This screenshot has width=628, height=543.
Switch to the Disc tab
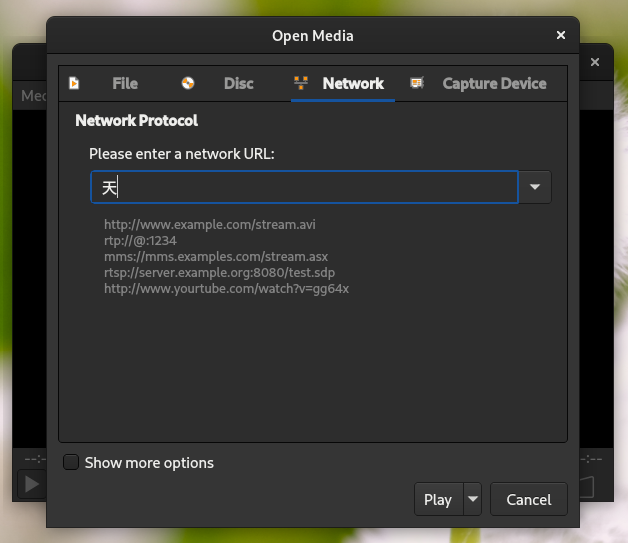(219, 84)
